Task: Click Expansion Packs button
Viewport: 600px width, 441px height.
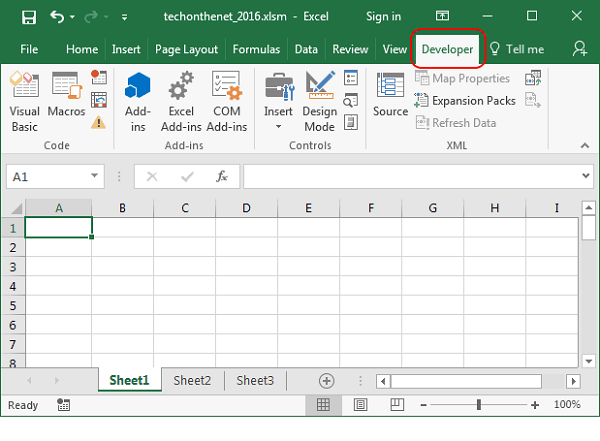Action: tap(465, 100)
